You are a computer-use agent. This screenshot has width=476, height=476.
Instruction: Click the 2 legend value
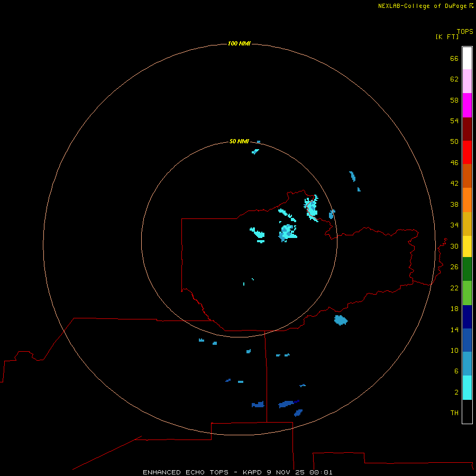(x=456, y=392)
